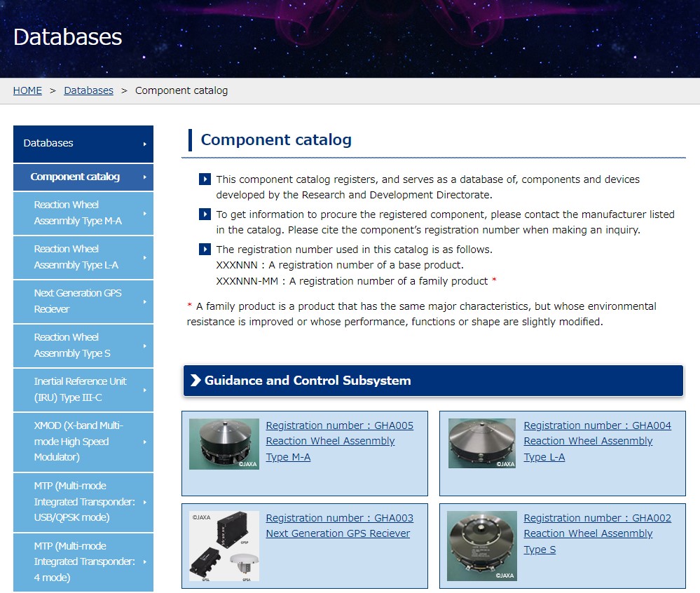
Task: Click the GHA004 reaction wheel thumbnail
Action: [481, 444]
